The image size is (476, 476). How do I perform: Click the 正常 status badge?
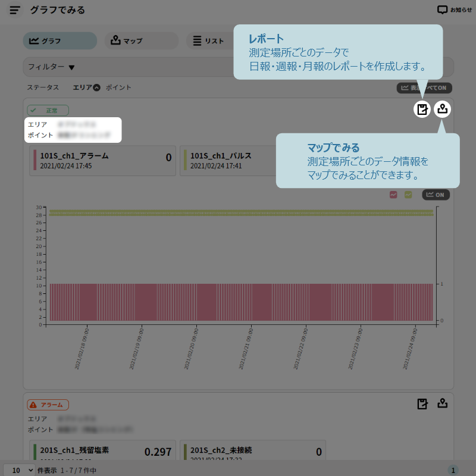point(48,111)
